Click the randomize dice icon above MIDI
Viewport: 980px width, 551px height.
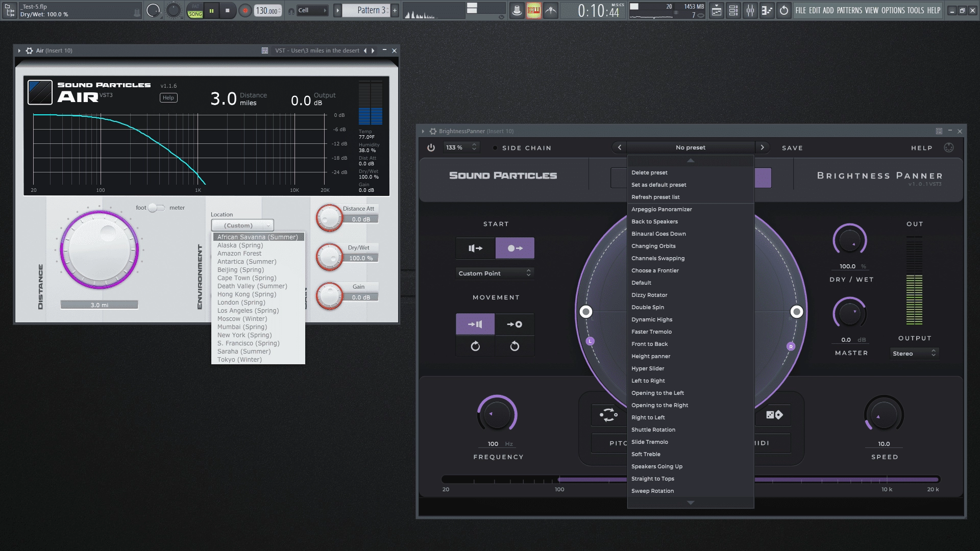774,415
